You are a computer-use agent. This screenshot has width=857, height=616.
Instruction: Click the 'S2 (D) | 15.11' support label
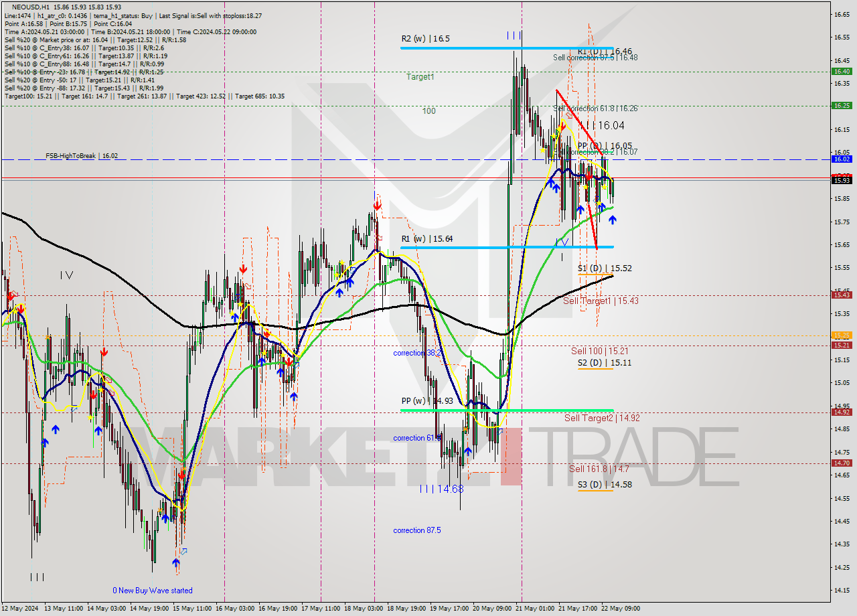coord(605,363)
